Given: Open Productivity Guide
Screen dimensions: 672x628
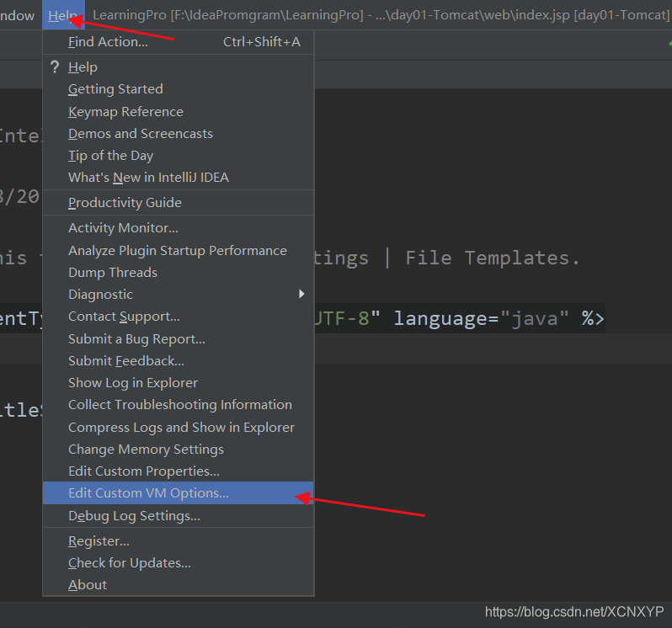Looking at the screenshot, I should coord(178,203).
